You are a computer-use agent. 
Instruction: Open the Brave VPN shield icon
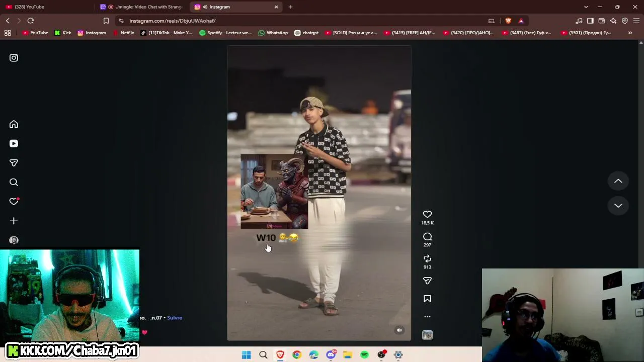pyautogui.click(x=625, y=21)
